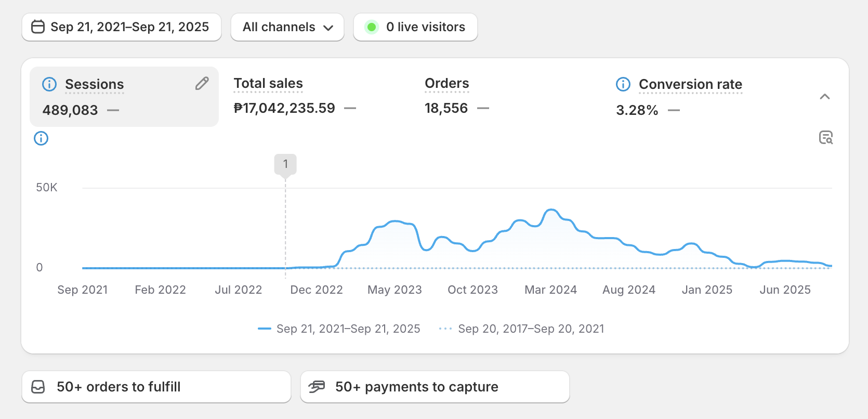Image resolution: width=868 pixels, height=419 pixels.
Task: Open the 50+ orders to fulfill link
Action: pyautogui.click(x=156, y=387)
